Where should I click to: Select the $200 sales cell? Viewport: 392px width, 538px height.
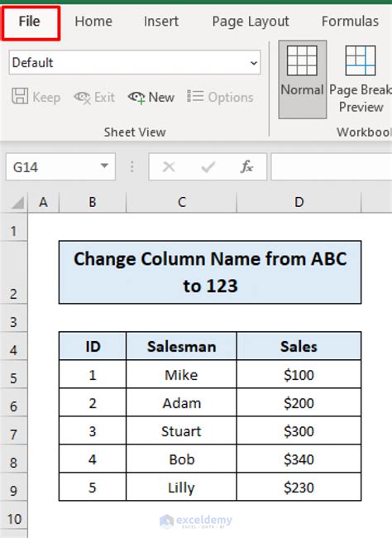coord(299,402)
